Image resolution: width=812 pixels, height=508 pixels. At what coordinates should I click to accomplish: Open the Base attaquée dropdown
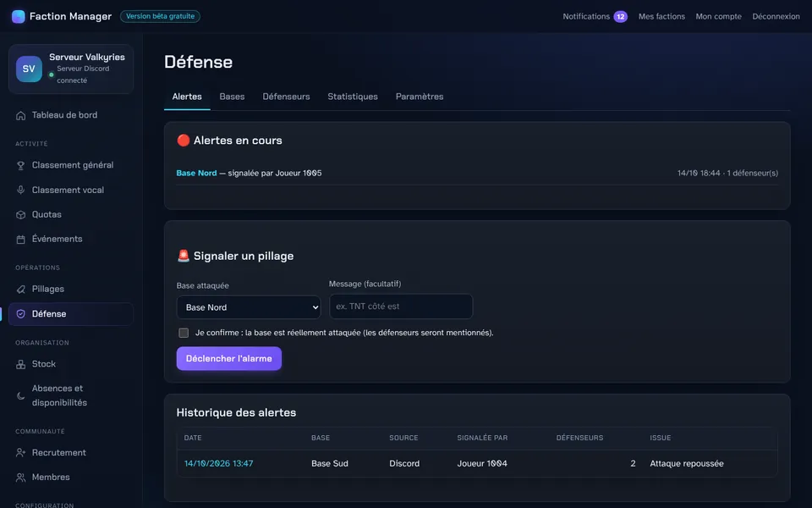[x=249, y=307]
